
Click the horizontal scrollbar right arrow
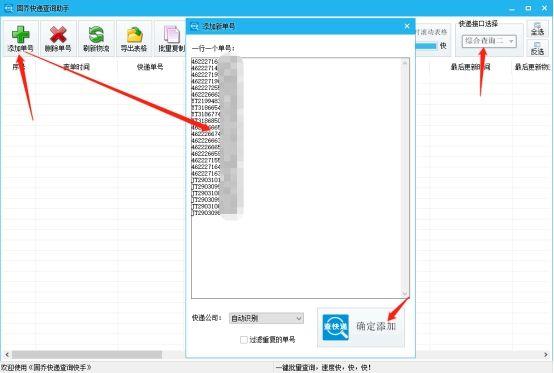(x=546, y=354)
